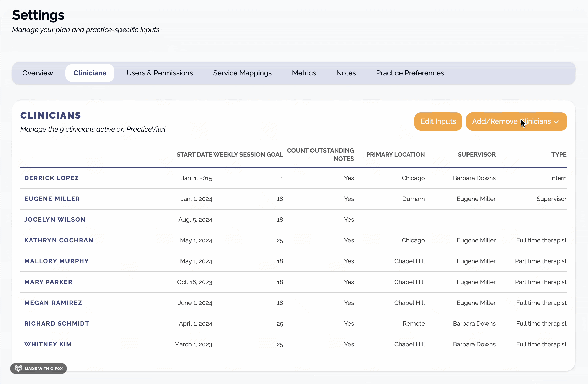Open Kathryn Cochran's clinician page

(59, 240)
